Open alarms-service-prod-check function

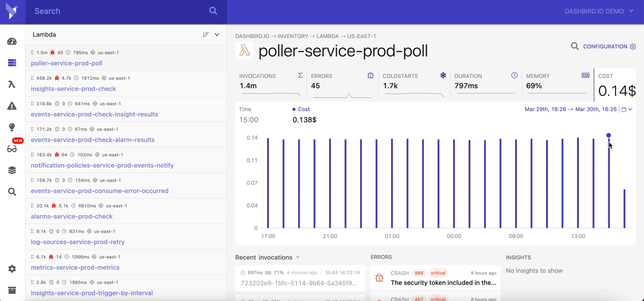point(71,216)
